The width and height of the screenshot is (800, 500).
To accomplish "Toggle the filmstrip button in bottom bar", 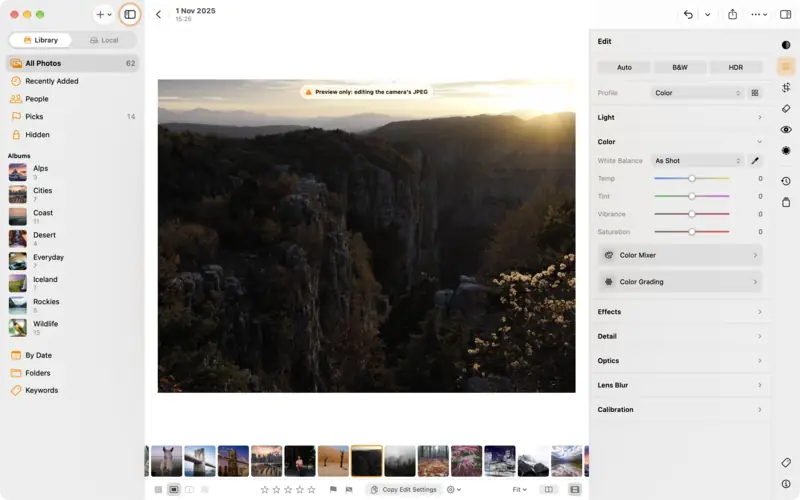I will coord(575,490).
